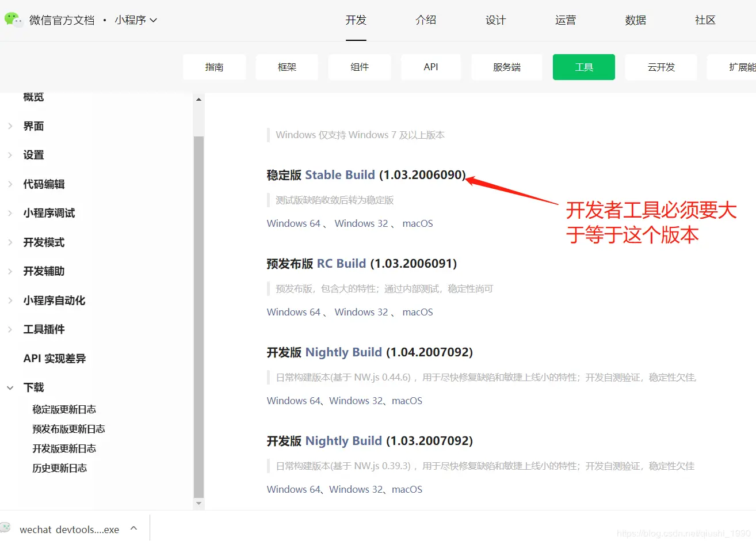Open the 开发版更新日志 sidebar link
Image resolution: width=756 pixels, height=544 pixels.
pos(64,448)
